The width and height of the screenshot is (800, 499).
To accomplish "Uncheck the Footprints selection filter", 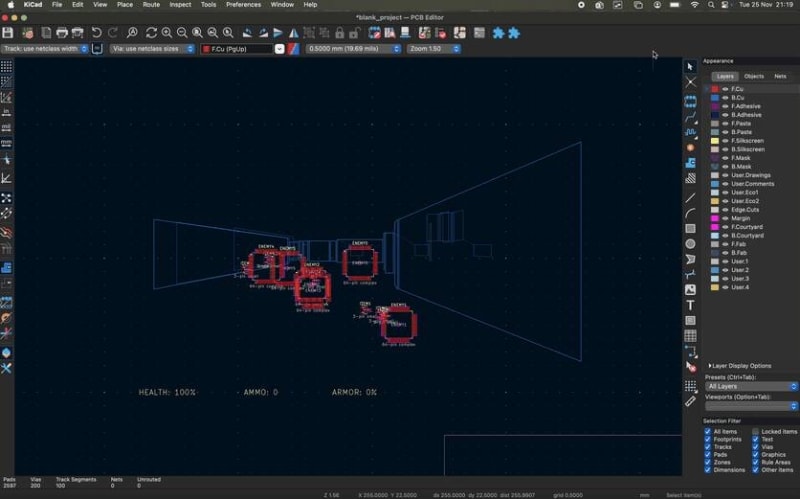I will [708, 439].
